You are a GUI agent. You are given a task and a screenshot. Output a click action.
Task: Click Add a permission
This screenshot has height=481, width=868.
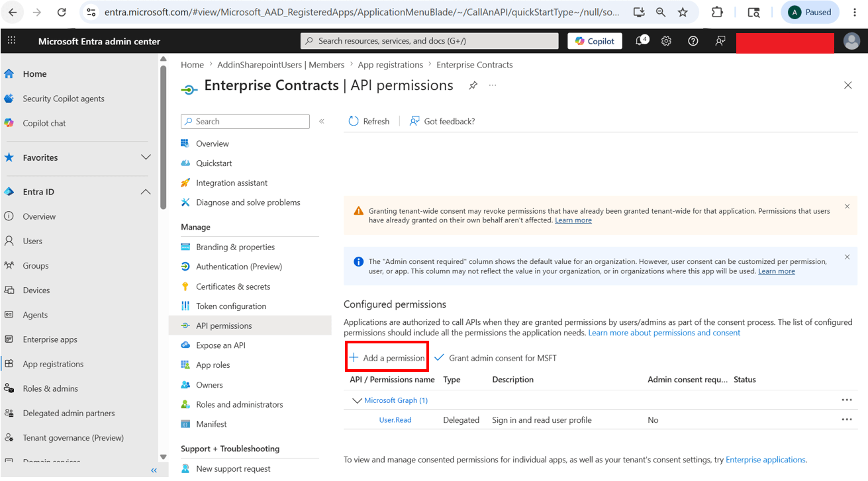tap(387, 358)
